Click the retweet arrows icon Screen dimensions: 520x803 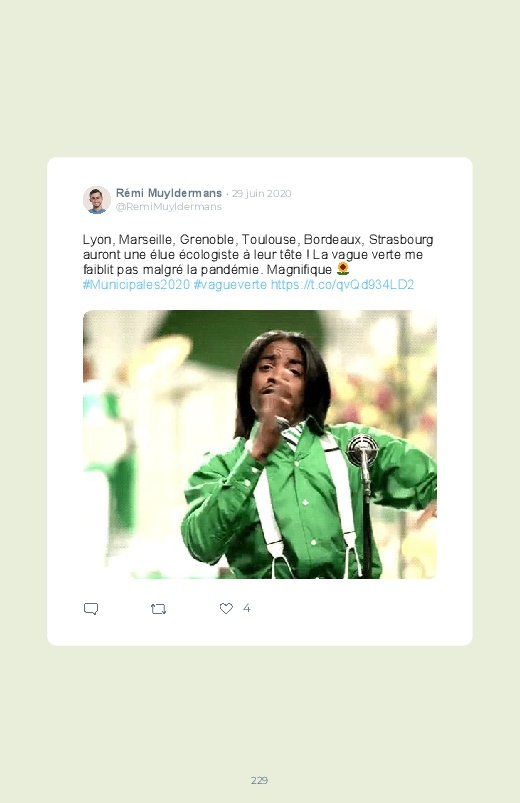pos(158,609)
